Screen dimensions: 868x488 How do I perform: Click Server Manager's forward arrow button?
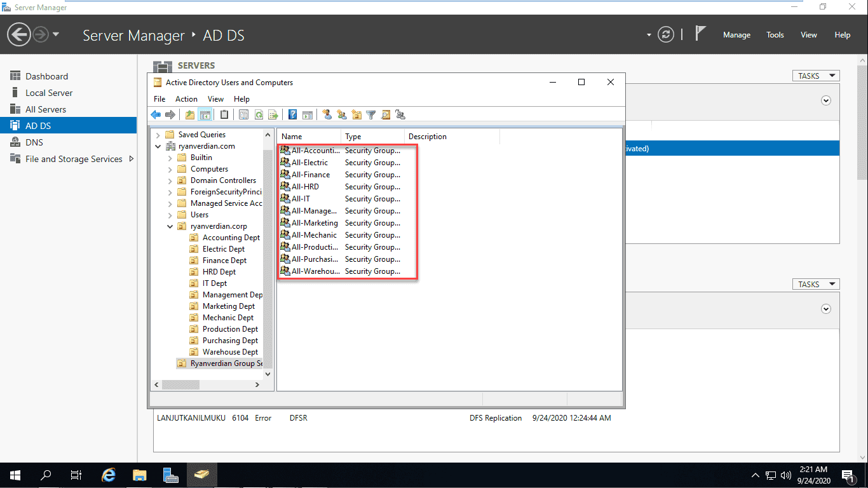click(x=40, y=34)
